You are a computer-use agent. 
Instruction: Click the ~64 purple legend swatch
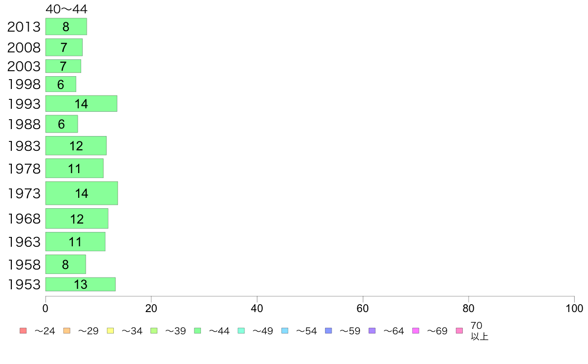[x=372, y=331]
